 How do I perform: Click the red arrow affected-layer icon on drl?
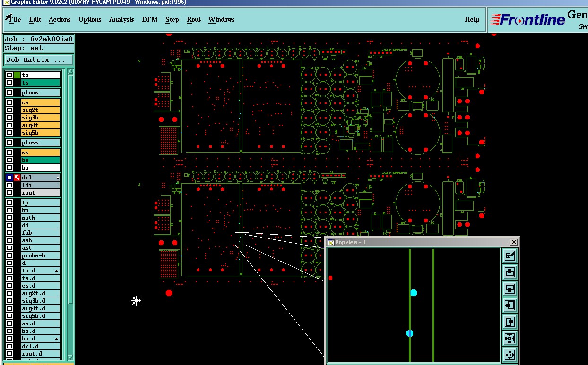[17, 178]
